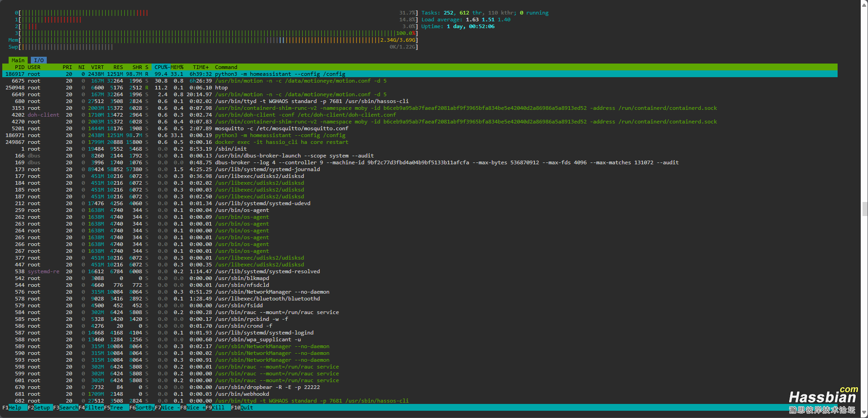Sort by Command column header

(x=226, y=67)
